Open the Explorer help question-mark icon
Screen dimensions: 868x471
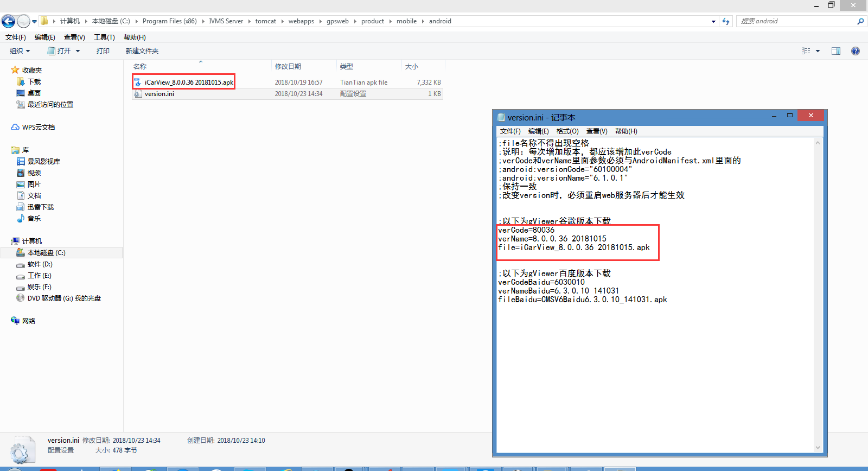pyautogui.click(x=856, y=51)
